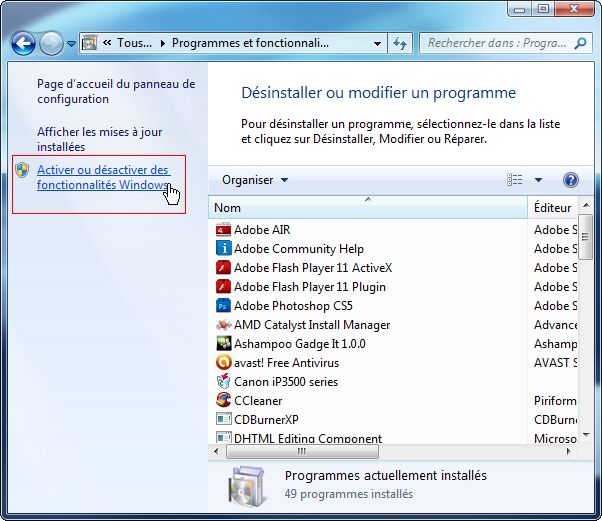Select the DHTML Editing Component icon
This screenshot has height=521, width=602.
click(x=223, y=437)
